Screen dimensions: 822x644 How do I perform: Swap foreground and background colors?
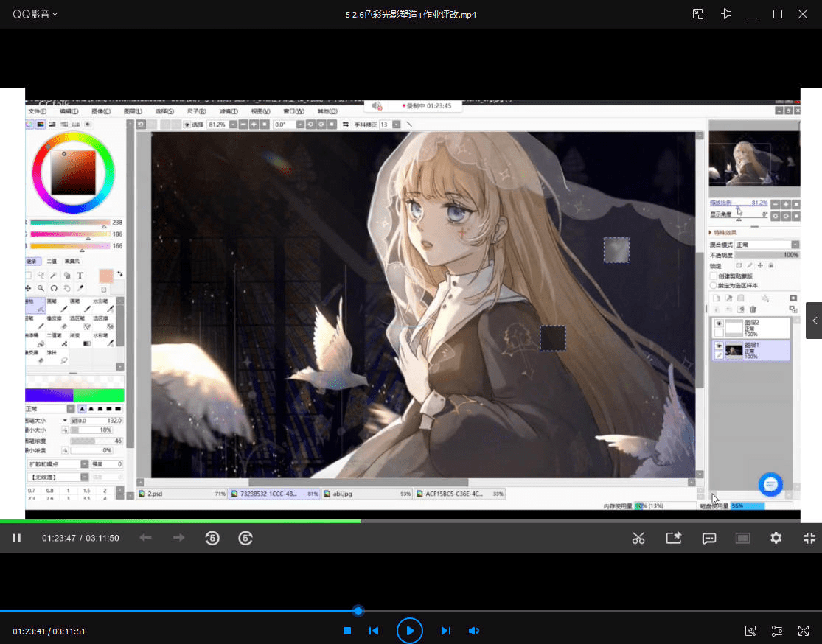coord(120,273)
